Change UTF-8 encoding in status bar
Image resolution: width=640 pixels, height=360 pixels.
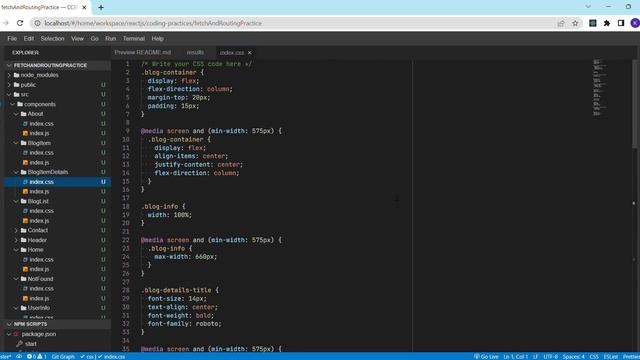[x=551, y=356]
